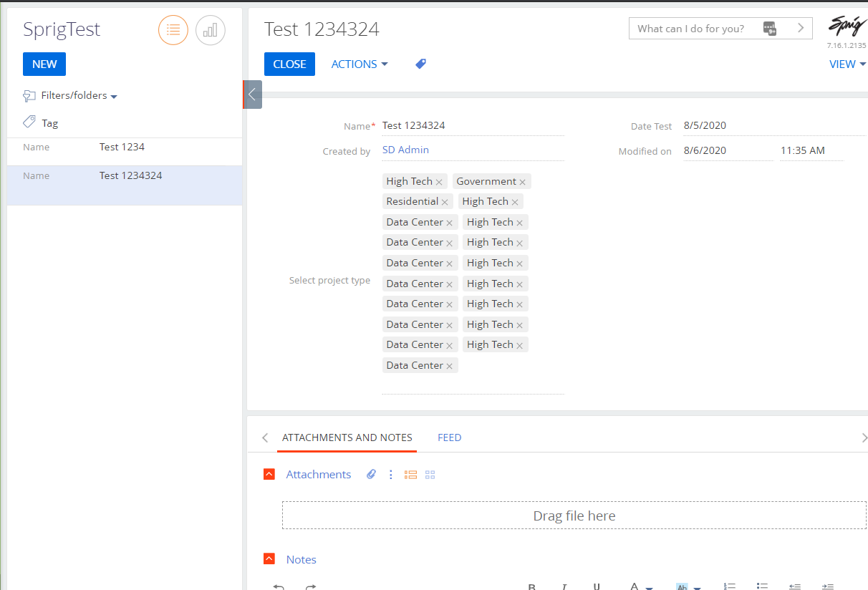Remove the Residential tag

coord(445,202)
